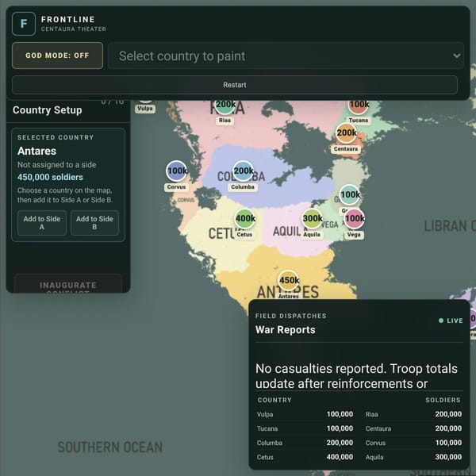Click the SOLDIERS column header
The image size is (476, 476).
pyautogui.click(x=443, y=400)
